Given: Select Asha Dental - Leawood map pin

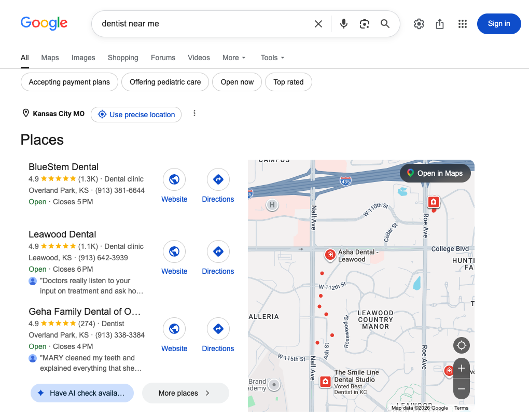Looking at the screenshot, I should (x=330, y=255).
